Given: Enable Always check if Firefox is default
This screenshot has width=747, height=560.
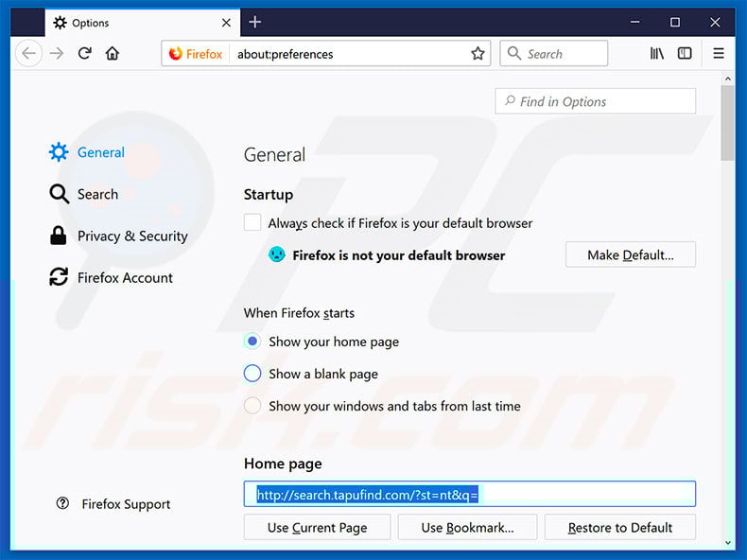Looking at the screenshot, I should point(252,222).
